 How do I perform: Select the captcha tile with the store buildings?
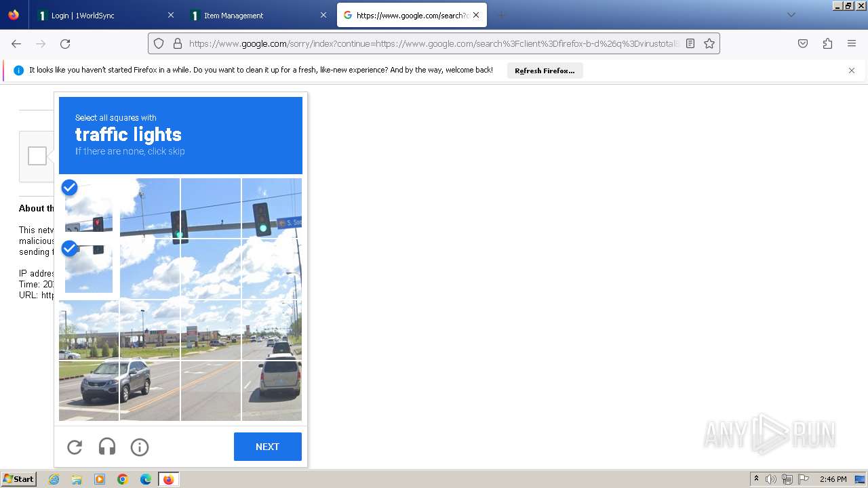coord(150,330)
